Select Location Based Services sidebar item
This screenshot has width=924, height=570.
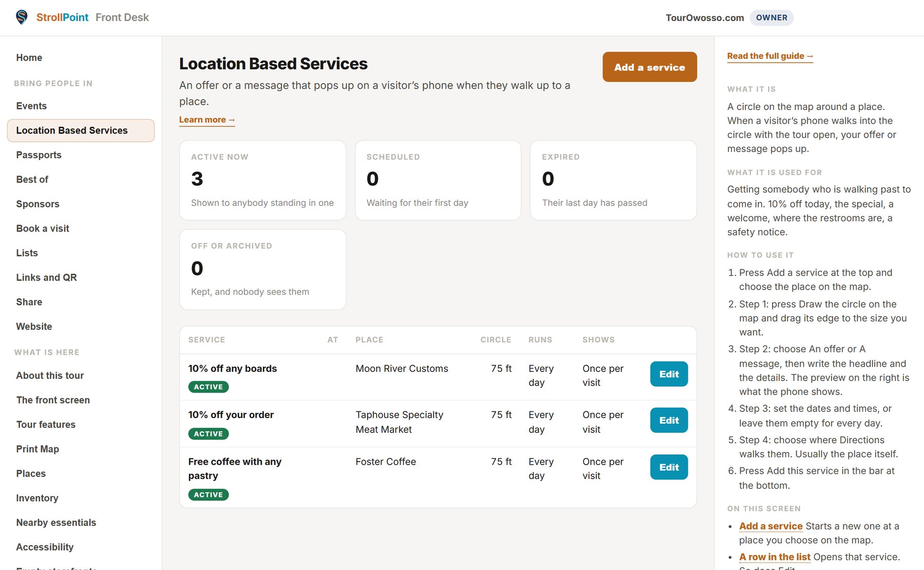click(81, 130)
